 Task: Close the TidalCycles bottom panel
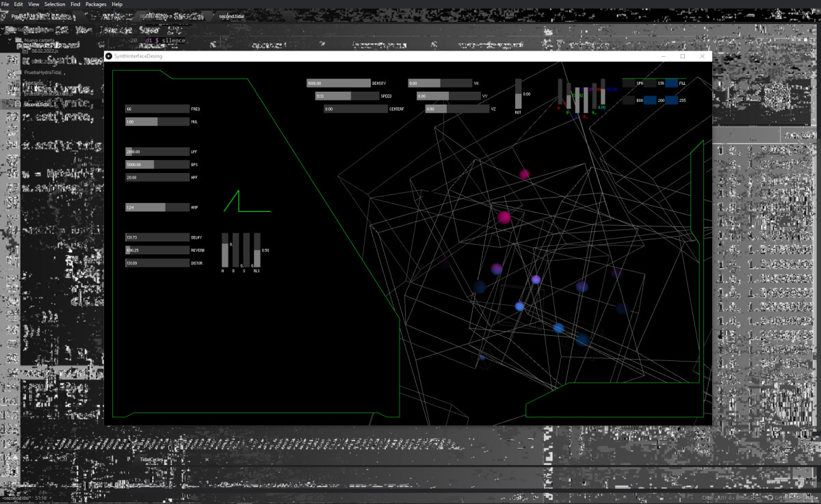tap(206, 460)
